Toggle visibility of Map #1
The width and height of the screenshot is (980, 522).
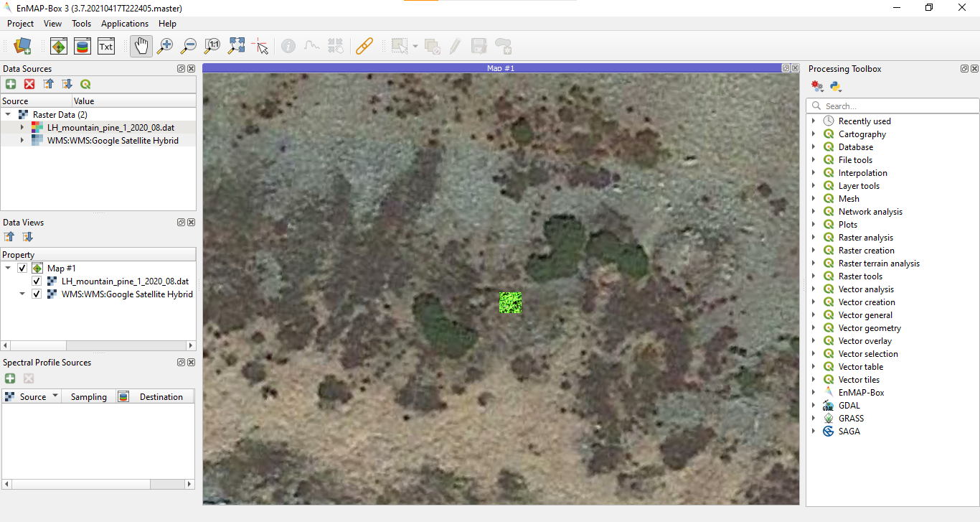coord(21,268)
